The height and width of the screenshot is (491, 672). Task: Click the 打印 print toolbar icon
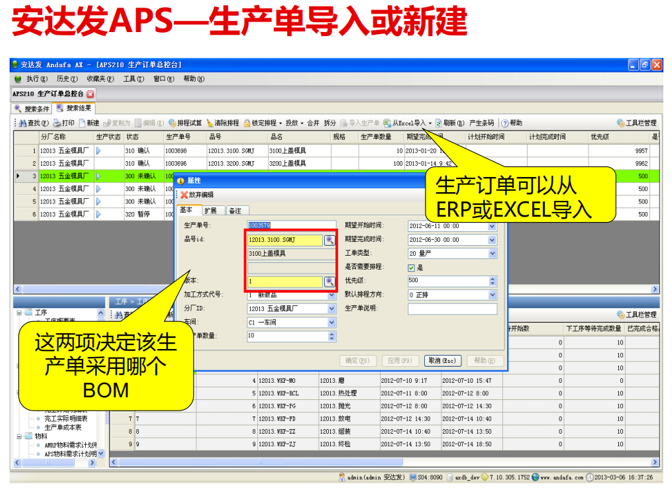(57, 123)
